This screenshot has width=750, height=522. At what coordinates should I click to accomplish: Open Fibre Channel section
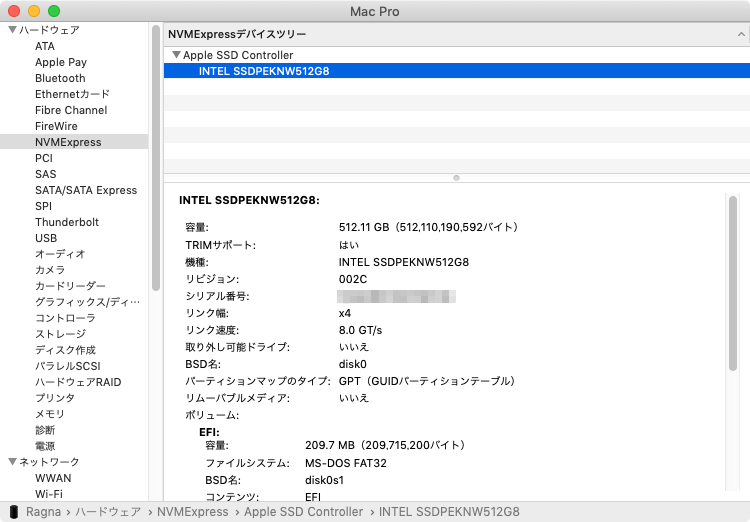click(71, 110)
